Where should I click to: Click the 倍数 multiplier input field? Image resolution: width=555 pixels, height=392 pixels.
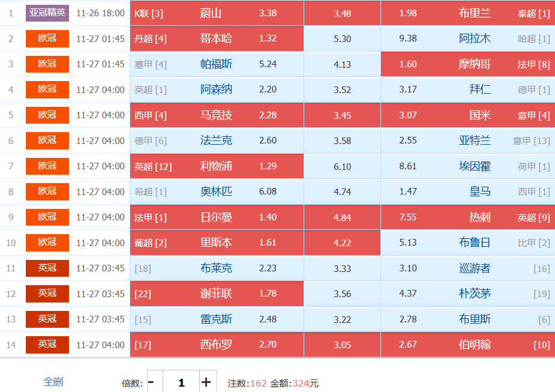pos(181,382)
